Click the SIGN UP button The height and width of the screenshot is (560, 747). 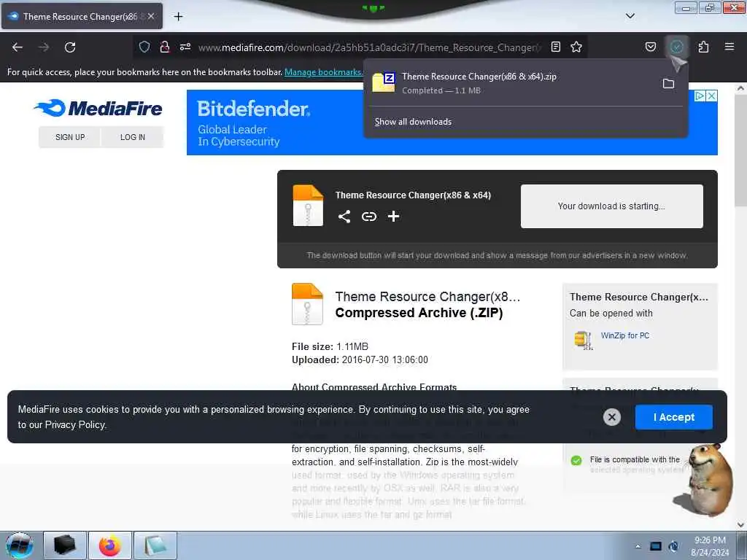coord(70,137)
